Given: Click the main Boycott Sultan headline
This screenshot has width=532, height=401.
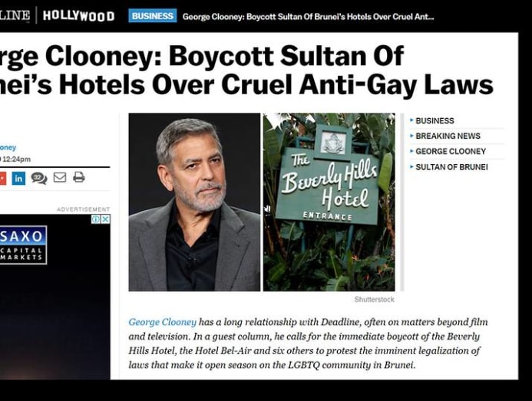Looking at the screenshot, I should pos(246,71).
